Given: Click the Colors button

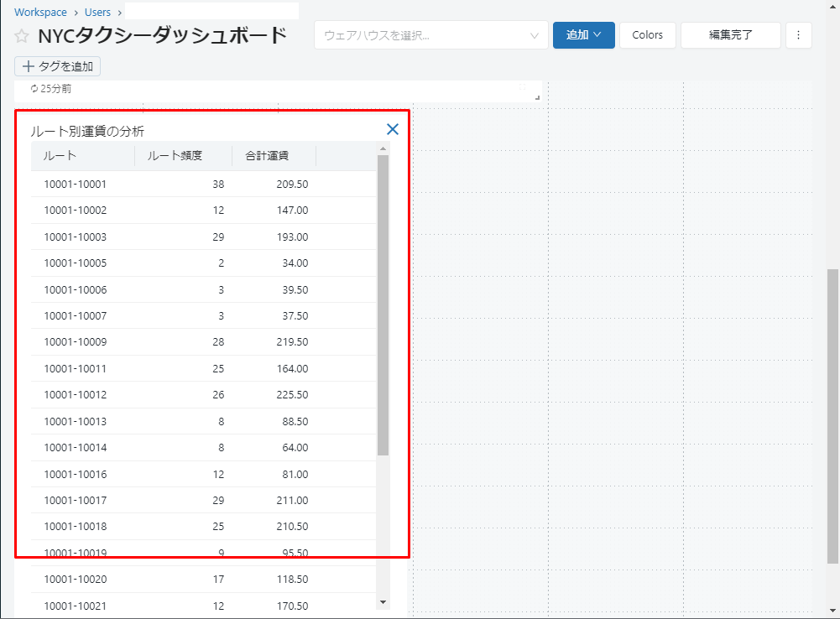Looking at the screenshot, I should coord(647,35).
